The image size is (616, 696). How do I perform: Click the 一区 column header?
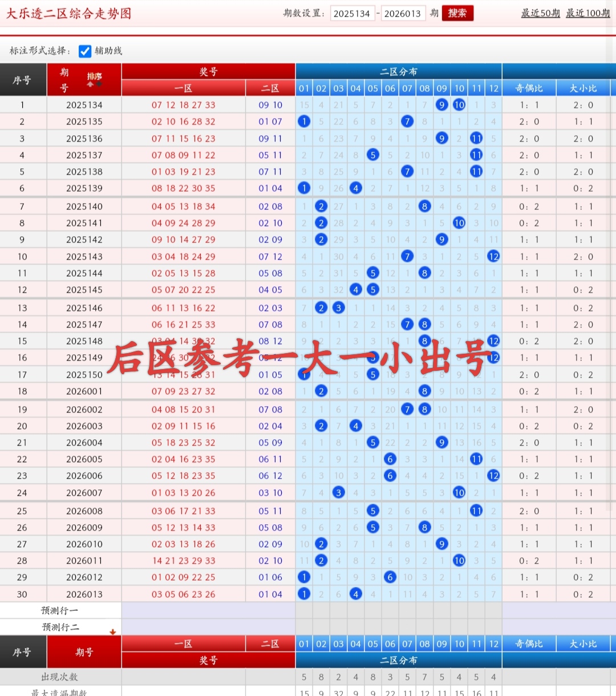184,88
